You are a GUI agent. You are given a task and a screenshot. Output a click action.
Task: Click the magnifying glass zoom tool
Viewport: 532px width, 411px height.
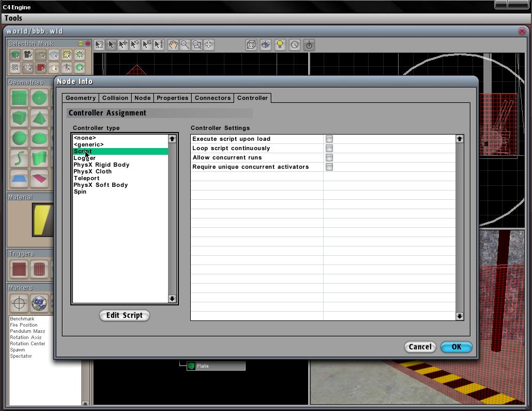pos(185,45)
